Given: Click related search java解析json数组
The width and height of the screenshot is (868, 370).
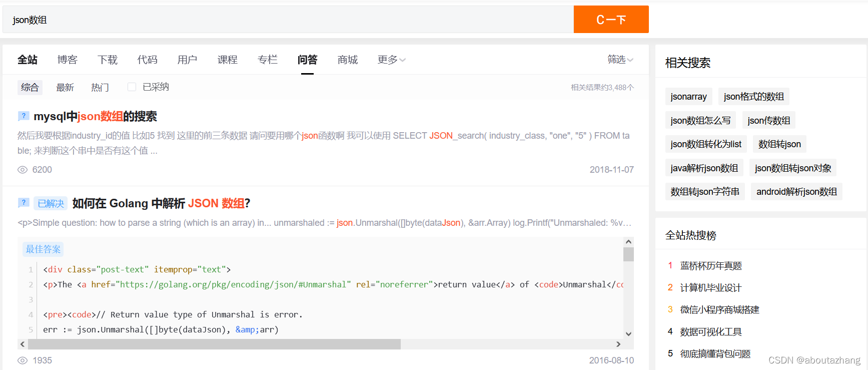Looking at the screenshot, I should 704,168.
